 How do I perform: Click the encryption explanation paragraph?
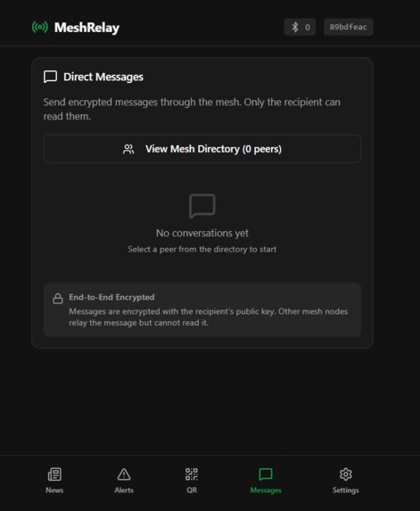[208, 317]
